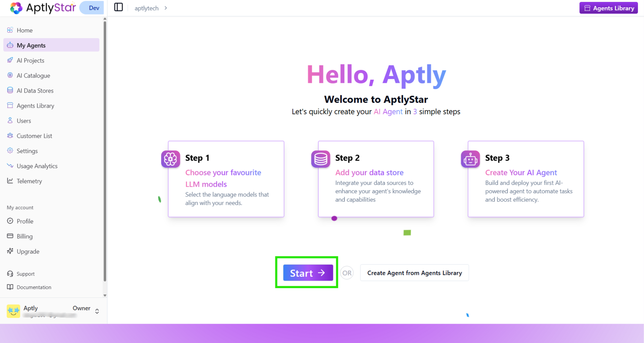Screen dimensions: 644x343
Task: Click the AI Catalogue icon
Action: point(10,75)
